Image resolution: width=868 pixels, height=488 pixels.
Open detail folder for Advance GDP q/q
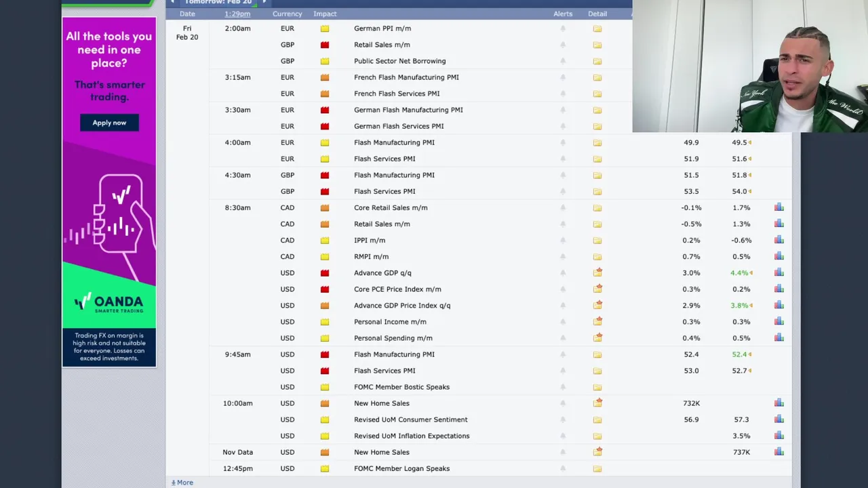pyautogui.click(x=597, y=272)
